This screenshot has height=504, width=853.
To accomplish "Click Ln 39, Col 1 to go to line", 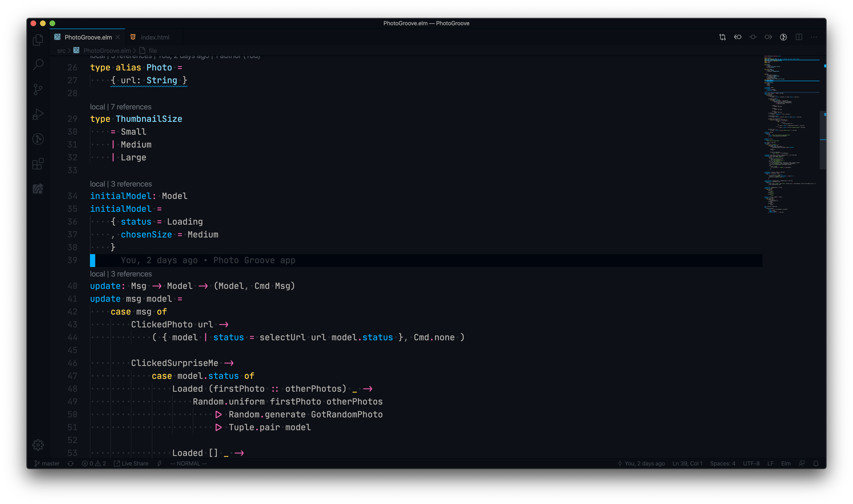I will point(687,464).
